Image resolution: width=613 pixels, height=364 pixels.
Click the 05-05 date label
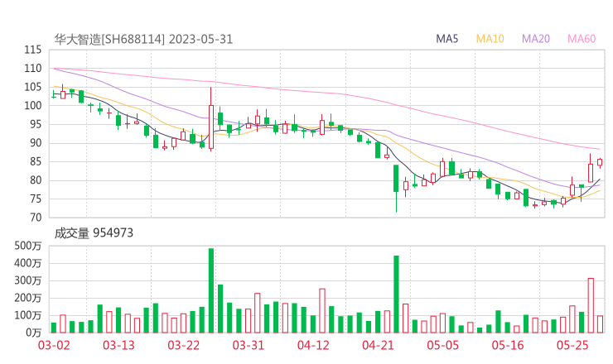(442, 345)
